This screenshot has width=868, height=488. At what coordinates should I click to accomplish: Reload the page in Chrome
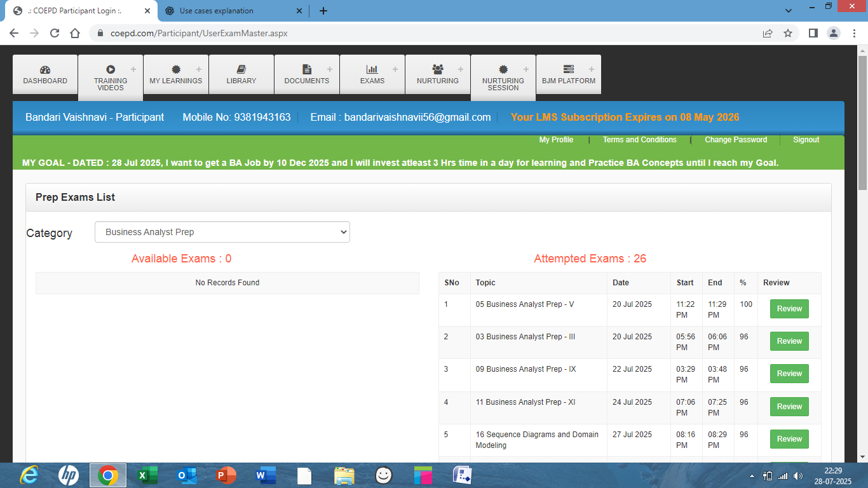[55, 33]
